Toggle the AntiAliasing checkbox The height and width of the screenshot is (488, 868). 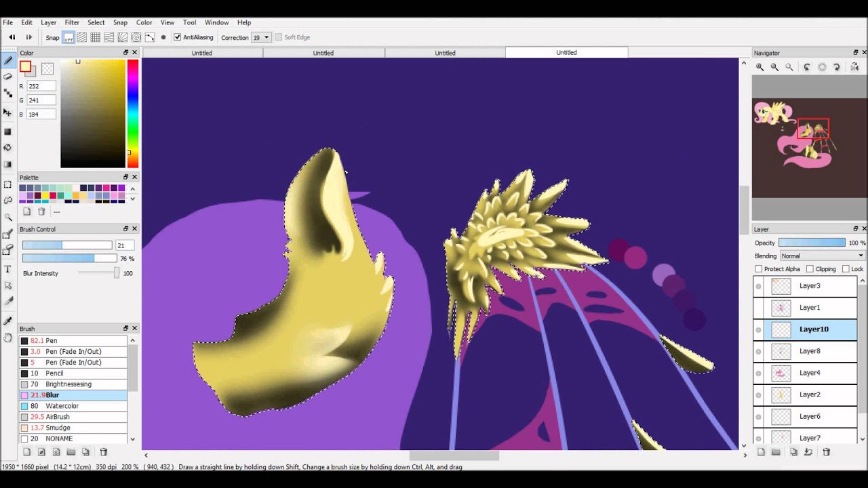coord(178,37)
